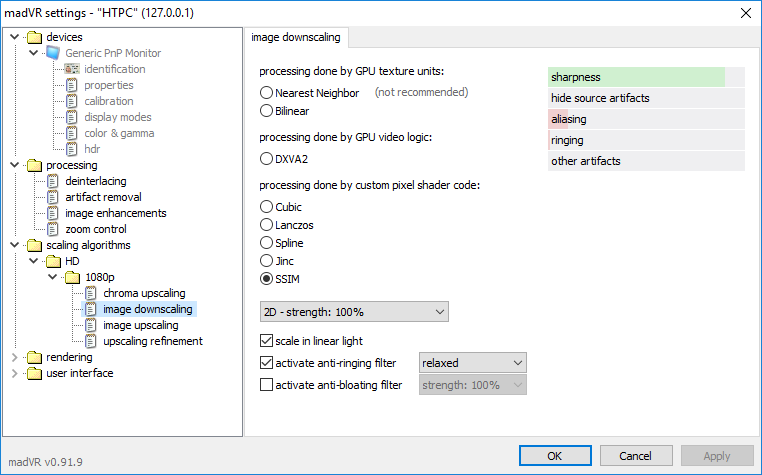The width and height of the screenshot is (762, 475).
Task: Select the Lanczos radio button
Action: pyautogui.click(x=266, y=225)
